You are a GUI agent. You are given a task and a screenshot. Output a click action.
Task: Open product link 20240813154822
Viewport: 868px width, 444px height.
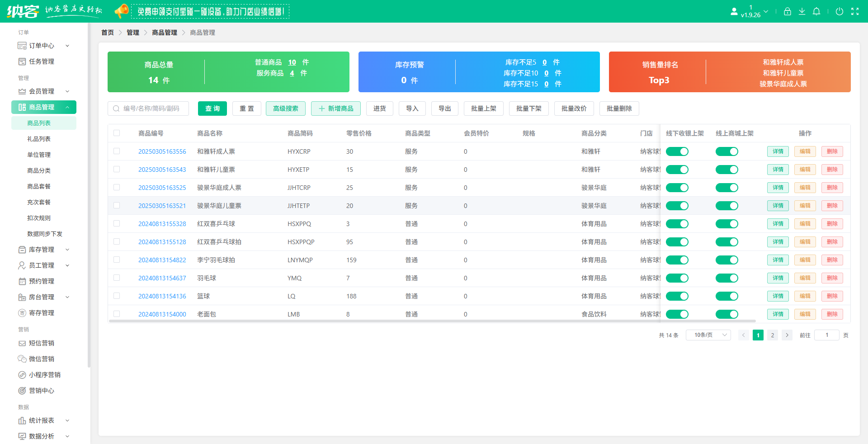[162, 260]
